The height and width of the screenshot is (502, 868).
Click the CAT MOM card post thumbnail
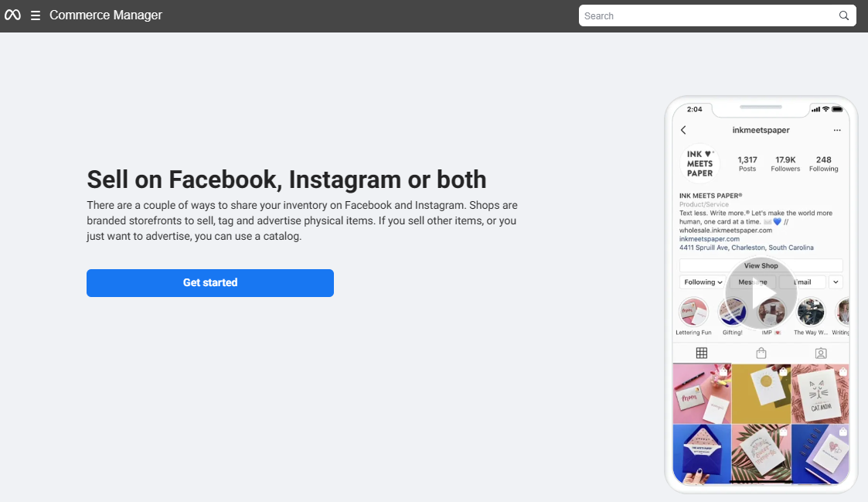[820, 393]
